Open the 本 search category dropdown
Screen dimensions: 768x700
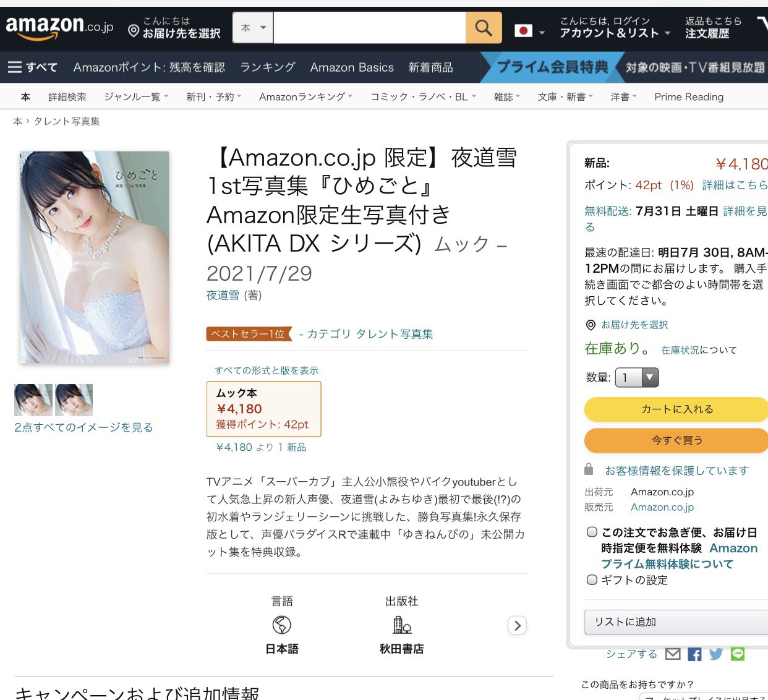pos(253,28)
